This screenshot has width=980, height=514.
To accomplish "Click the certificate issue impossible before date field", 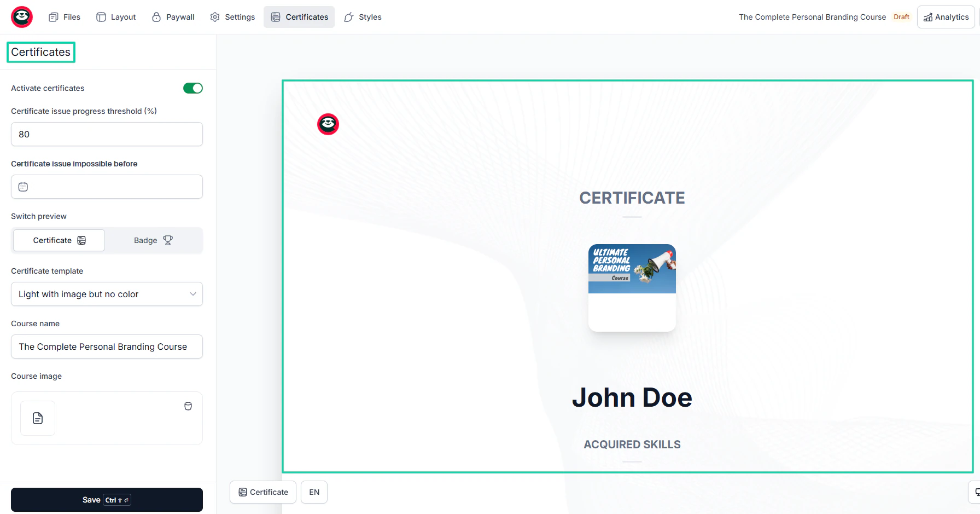I will 107,187.
